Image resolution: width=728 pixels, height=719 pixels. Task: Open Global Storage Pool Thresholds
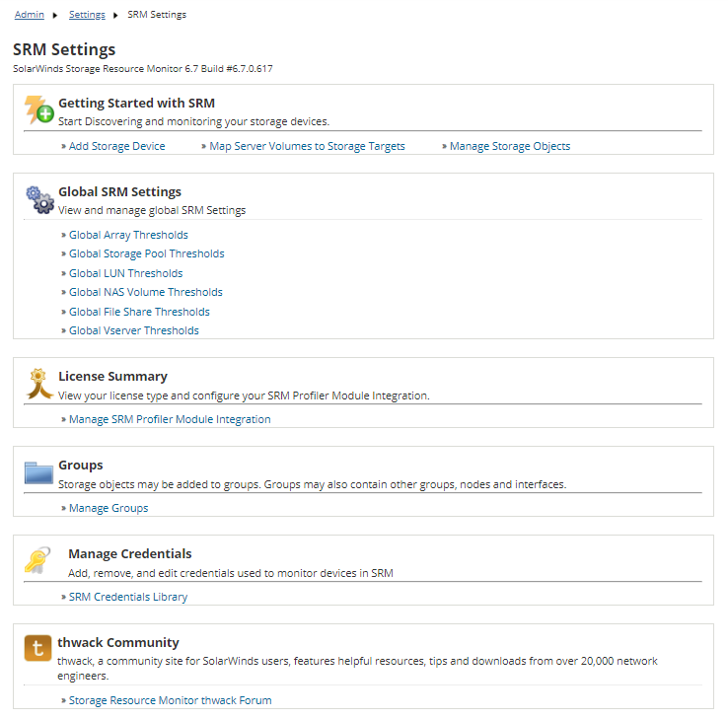pyautogui.click(x=146, y=253)
